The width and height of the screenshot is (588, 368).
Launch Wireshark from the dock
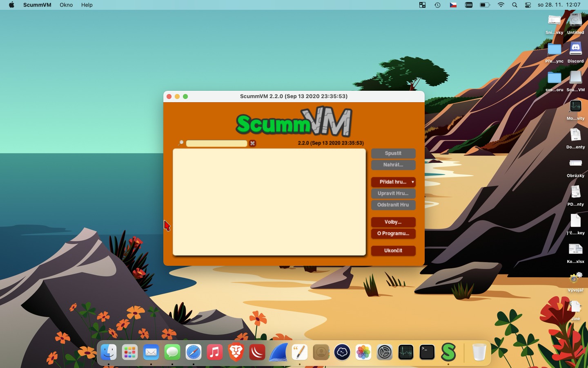point(278,352)
